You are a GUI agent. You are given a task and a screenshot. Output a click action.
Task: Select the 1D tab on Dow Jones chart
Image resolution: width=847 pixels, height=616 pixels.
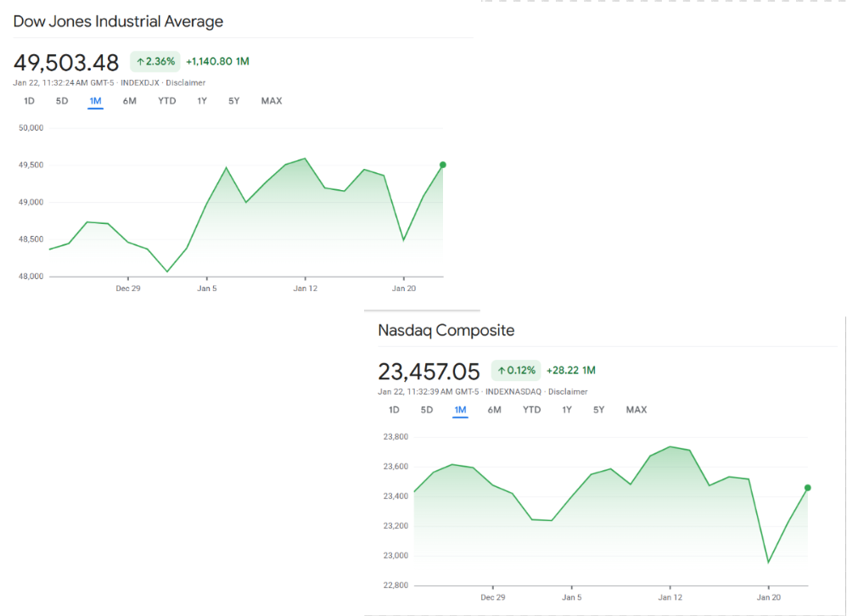point(29,101)
